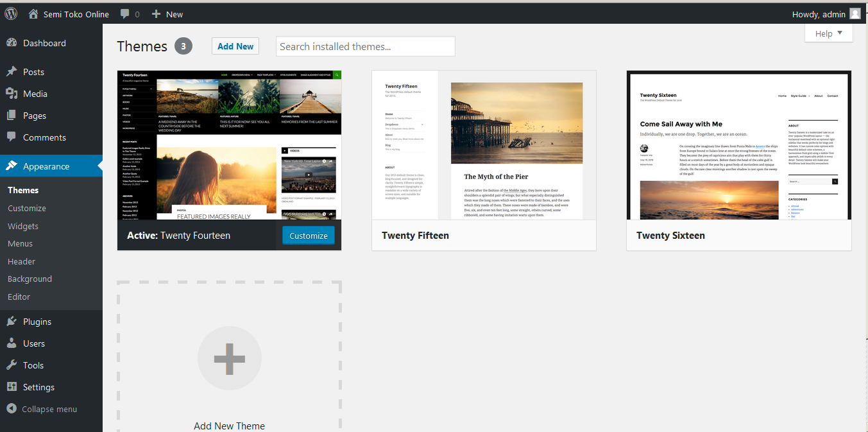Click the Collapse menu text

[x=49, y=409]
